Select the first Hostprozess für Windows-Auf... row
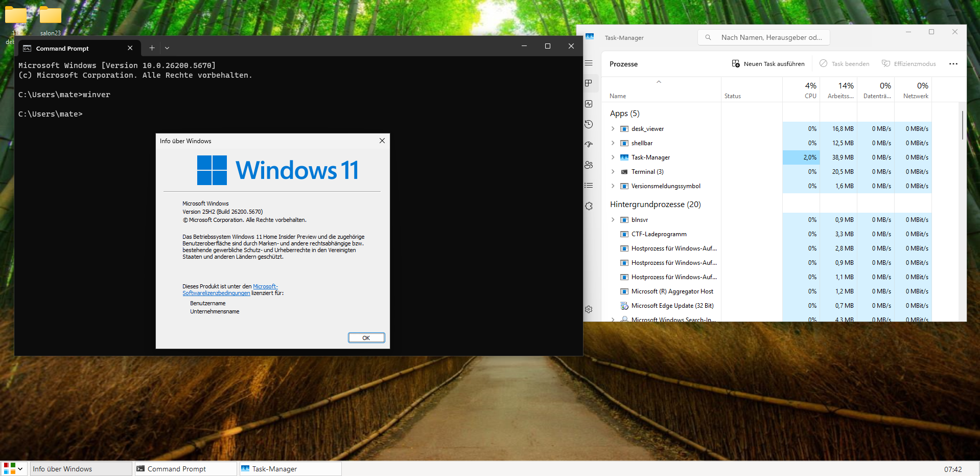The image size is (980, 476). point(766,248)
